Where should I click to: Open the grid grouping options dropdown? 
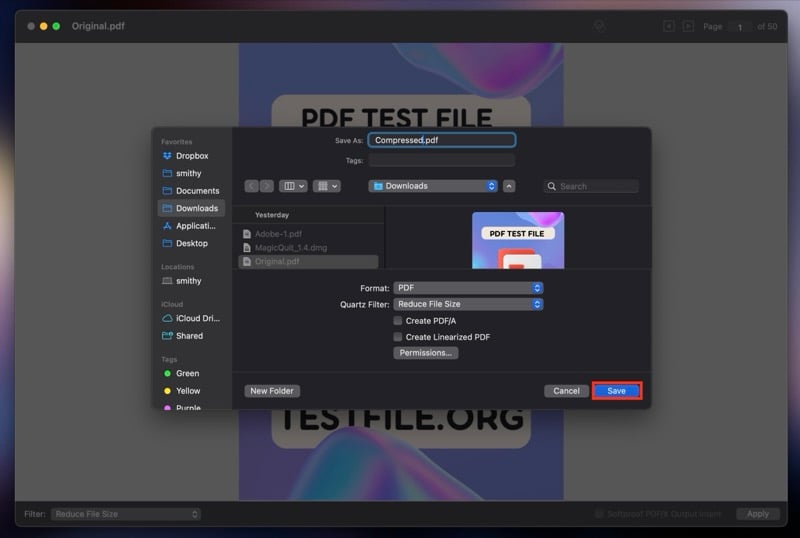(x=327, y=186)
